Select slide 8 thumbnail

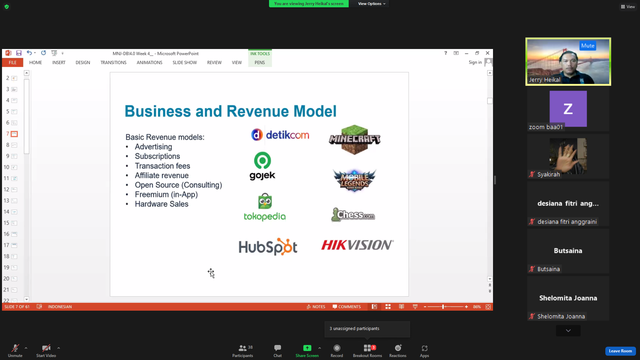pyautogui.click(x=14, y=145)
